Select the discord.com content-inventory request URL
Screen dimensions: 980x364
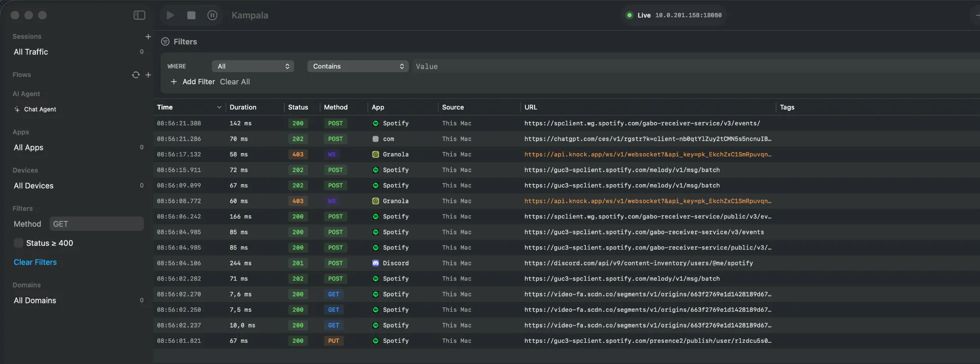point(639,263)
